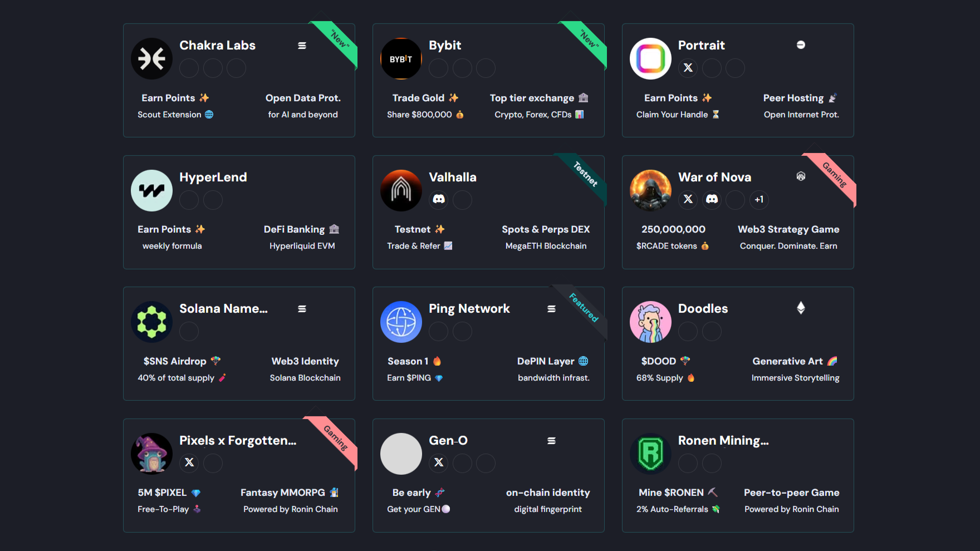The image size is (980, 551).
Task: Click the chain icon on War of Nova card
Action: tap(801, 176)
